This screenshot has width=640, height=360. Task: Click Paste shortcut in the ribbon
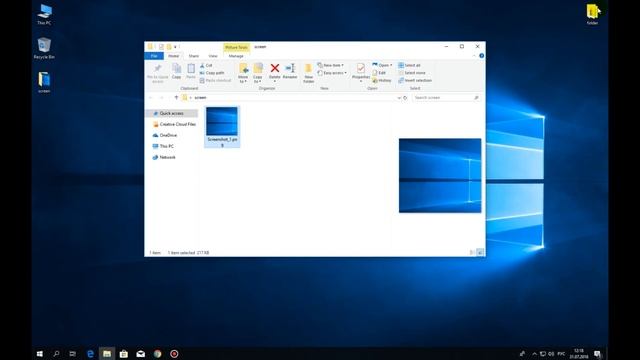point(216,80)
